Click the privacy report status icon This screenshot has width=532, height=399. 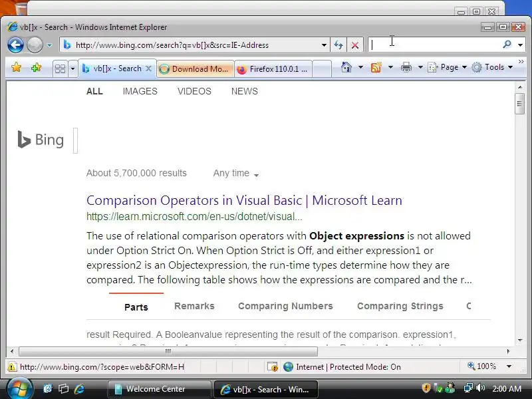pos(272,367)
